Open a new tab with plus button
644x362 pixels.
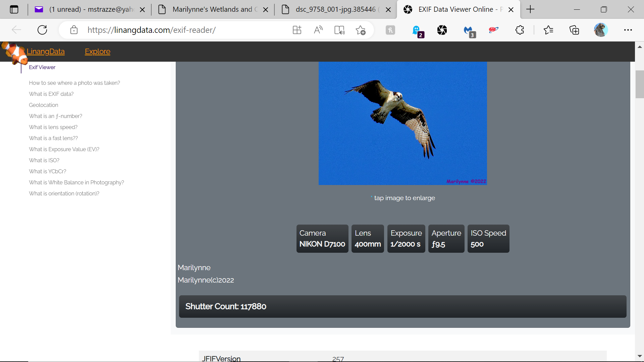tap(530, 9)
